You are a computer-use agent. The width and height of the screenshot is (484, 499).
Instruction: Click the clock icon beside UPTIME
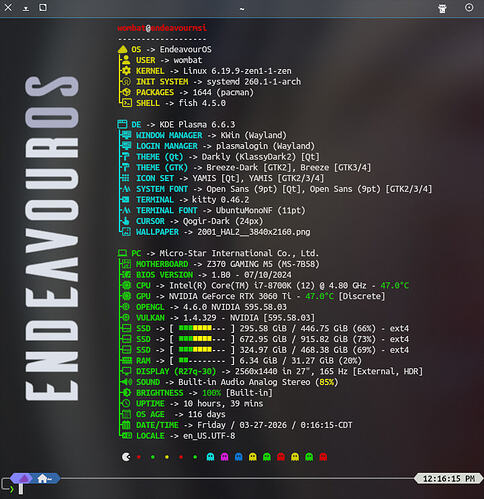[126, 403]
